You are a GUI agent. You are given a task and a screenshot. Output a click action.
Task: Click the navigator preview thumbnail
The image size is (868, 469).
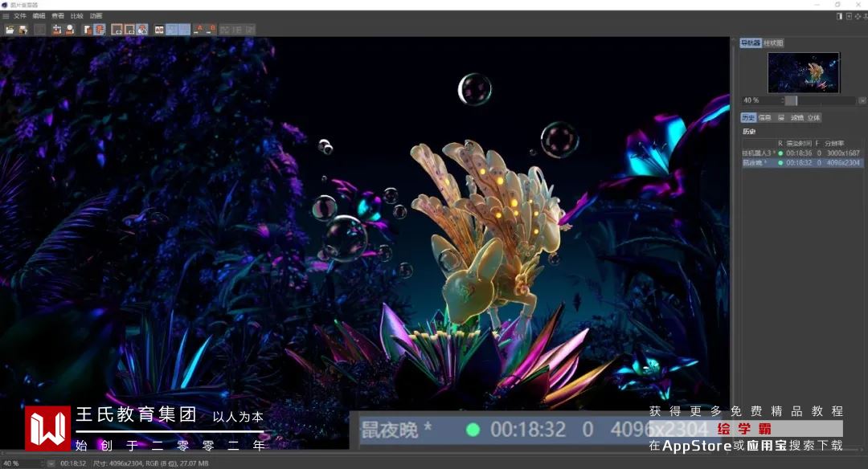[x=804, y=72]
